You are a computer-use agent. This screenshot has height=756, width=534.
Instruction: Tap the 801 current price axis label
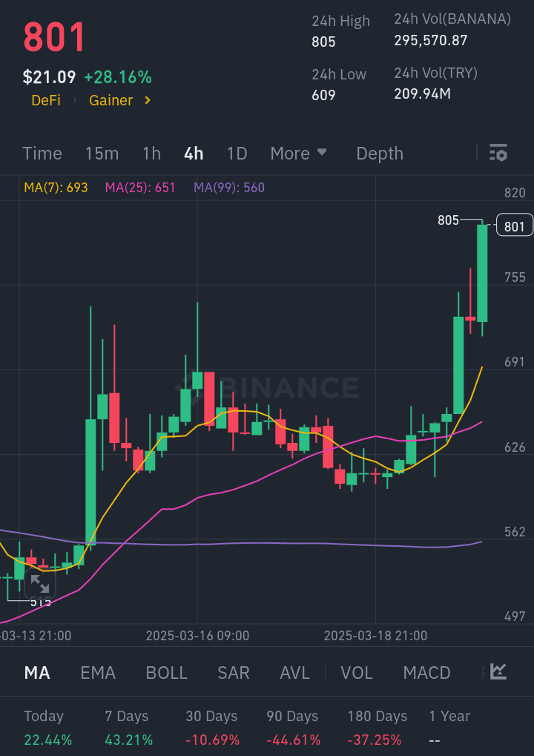click(x=514, y=226)
